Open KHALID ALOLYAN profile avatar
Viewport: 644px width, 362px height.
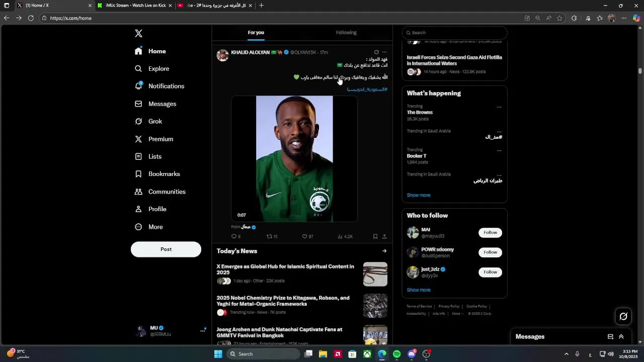222,55
